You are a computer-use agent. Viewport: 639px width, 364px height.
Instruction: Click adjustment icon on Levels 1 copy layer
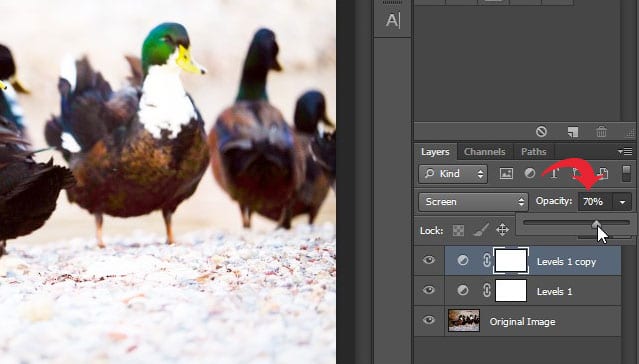tap(463, 260)
